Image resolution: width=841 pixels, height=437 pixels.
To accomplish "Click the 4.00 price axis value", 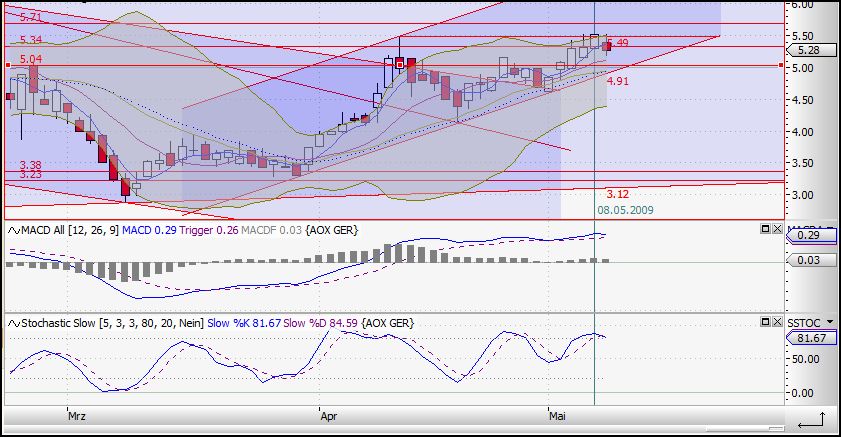I will point(803,132).
